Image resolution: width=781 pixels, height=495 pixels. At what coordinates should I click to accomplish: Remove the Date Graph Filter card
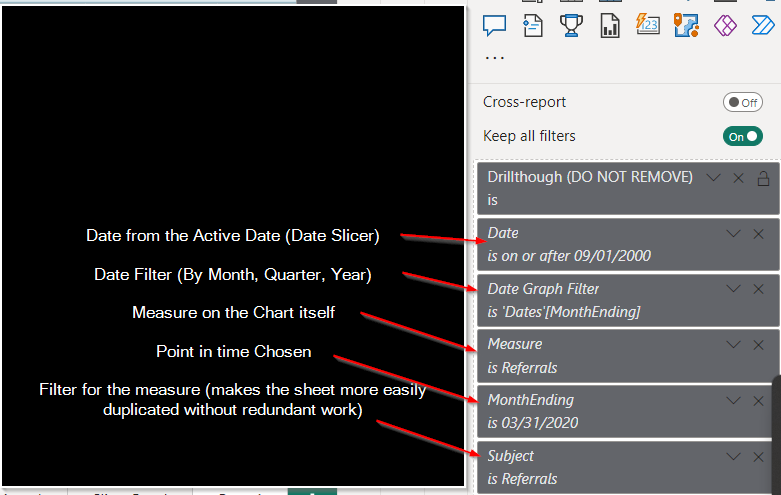(x=758, y=289)
